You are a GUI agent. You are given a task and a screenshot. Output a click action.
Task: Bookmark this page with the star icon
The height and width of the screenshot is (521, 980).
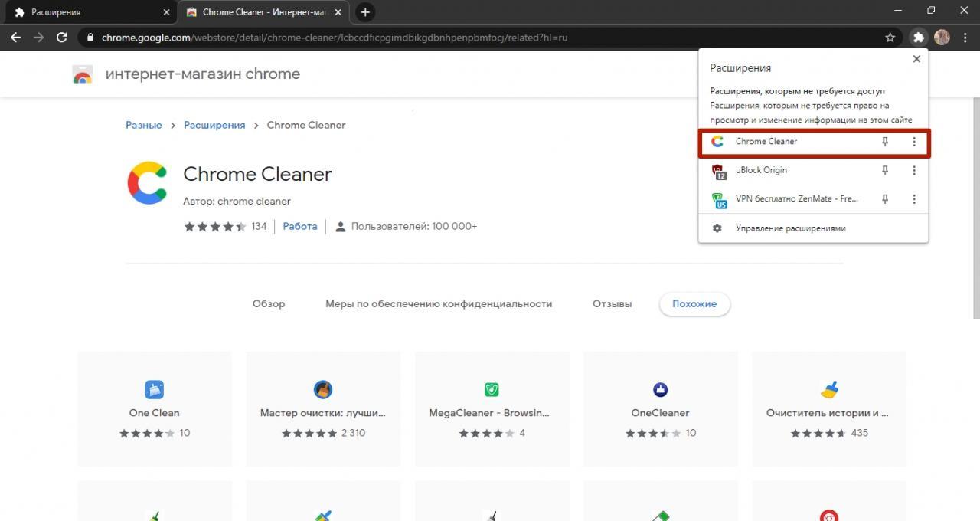click(x=890, y=37)
